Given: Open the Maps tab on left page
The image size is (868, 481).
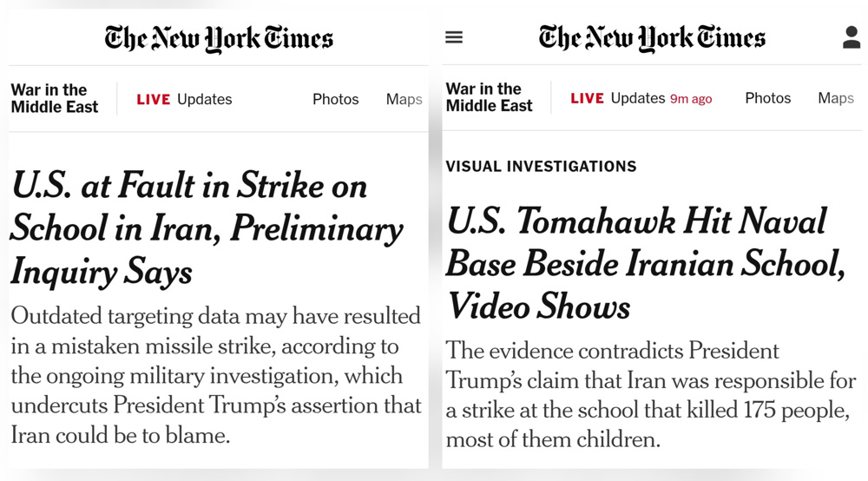Looking at the screenshot, I should coord(404,99).
